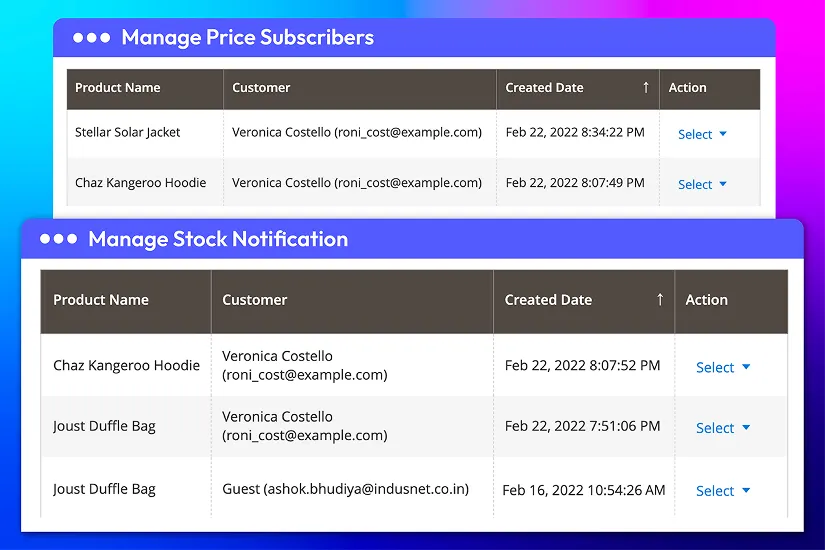The image size is (825, 550).
Task: Click sort arrow in Price Subscribers Created Date
Action: (x=646, y=87)
